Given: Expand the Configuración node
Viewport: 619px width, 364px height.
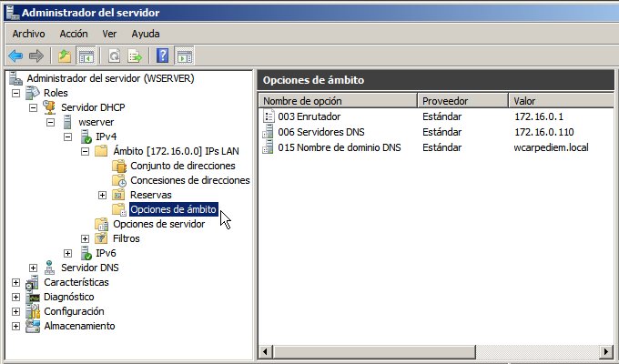Looking at the screenshot, I should click(15, 311).
